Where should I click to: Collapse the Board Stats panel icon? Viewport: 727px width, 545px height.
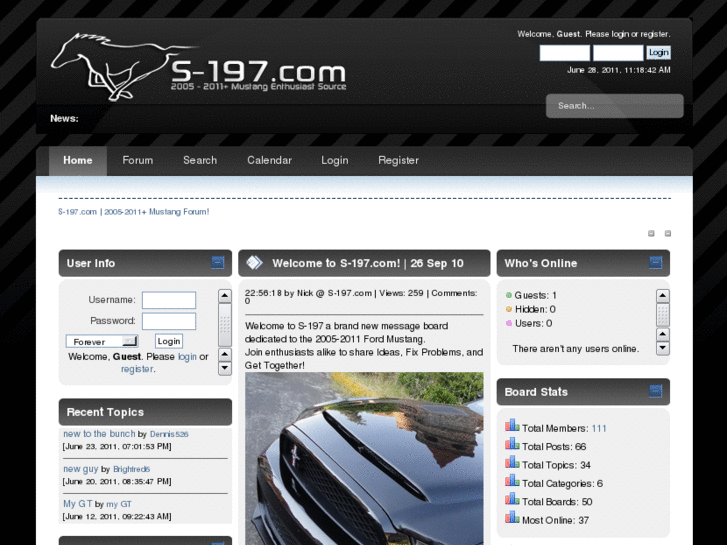tap(656, 391)
